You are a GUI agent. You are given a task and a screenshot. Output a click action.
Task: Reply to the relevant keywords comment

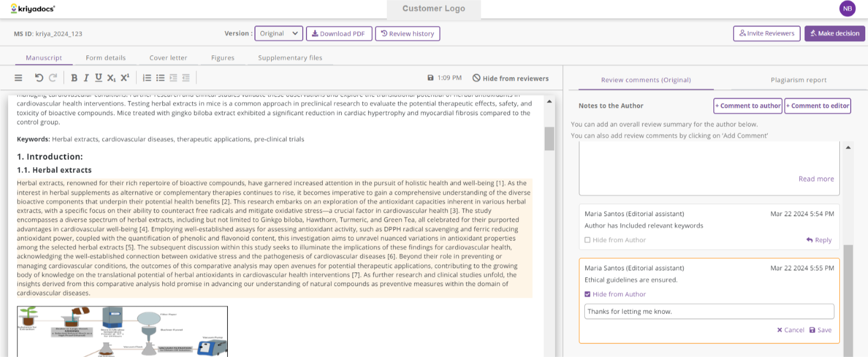point(819,240)
